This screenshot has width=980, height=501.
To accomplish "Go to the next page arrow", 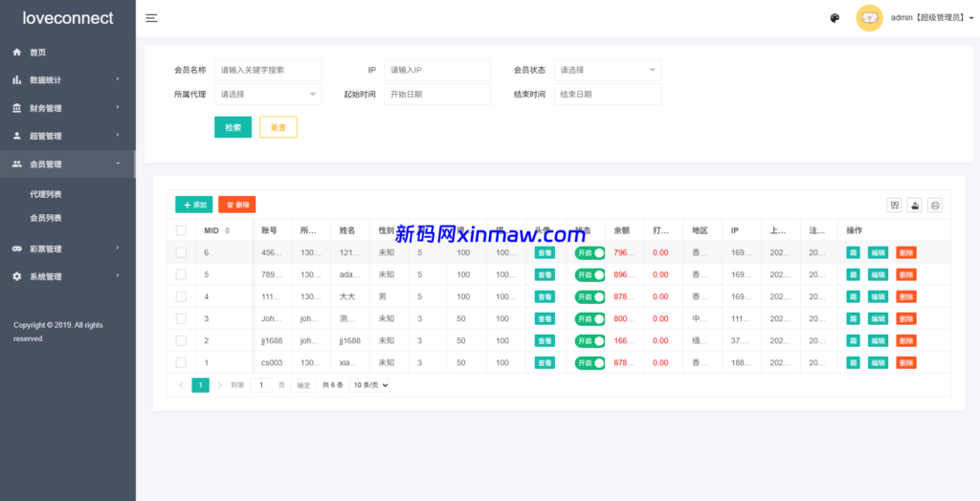I will click(x=219, y=385).
